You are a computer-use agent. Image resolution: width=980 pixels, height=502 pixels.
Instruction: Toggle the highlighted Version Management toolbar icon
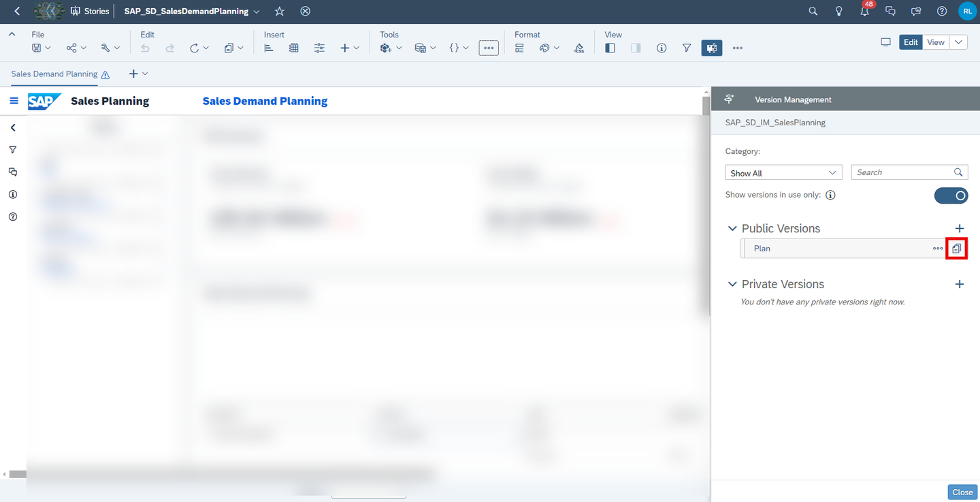pos(712,48)
